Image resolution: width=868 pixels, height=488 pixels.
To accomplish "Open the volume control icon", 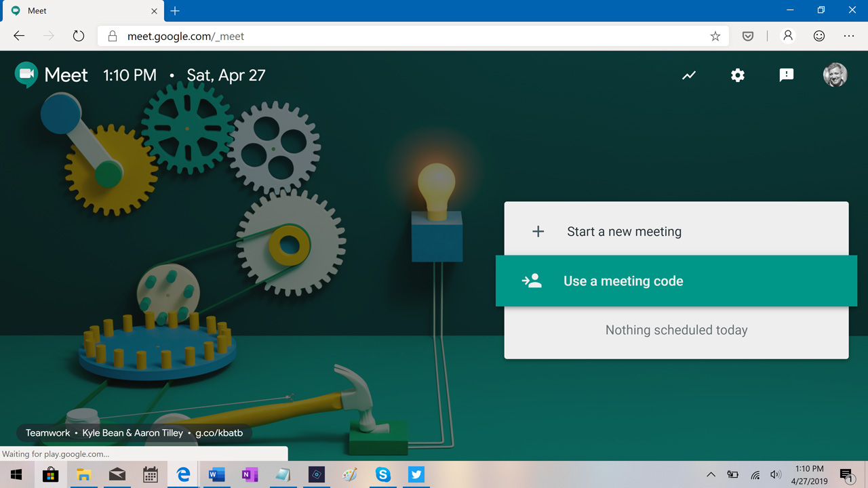I will click(x=776, y=475).
